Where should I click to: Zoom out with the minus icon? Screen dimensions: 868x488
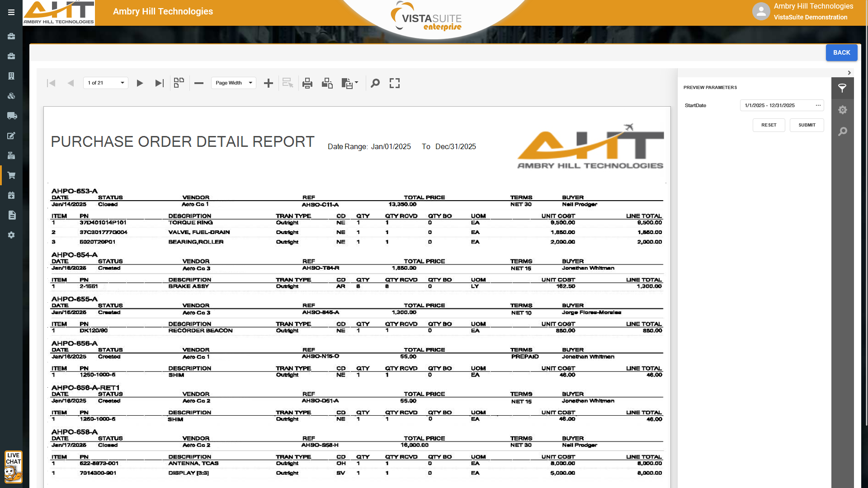click(x=199, y=83)
